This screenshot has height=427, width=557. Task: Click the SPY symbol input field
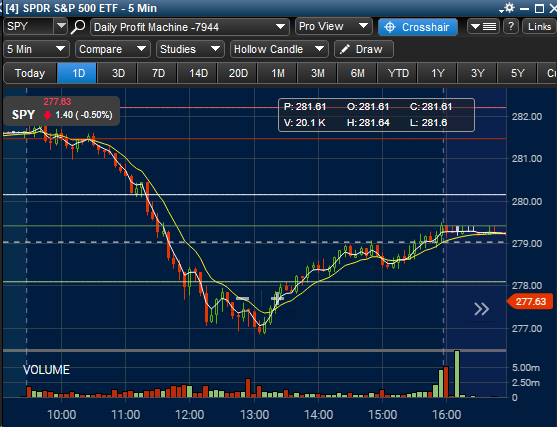coord(28,26)
